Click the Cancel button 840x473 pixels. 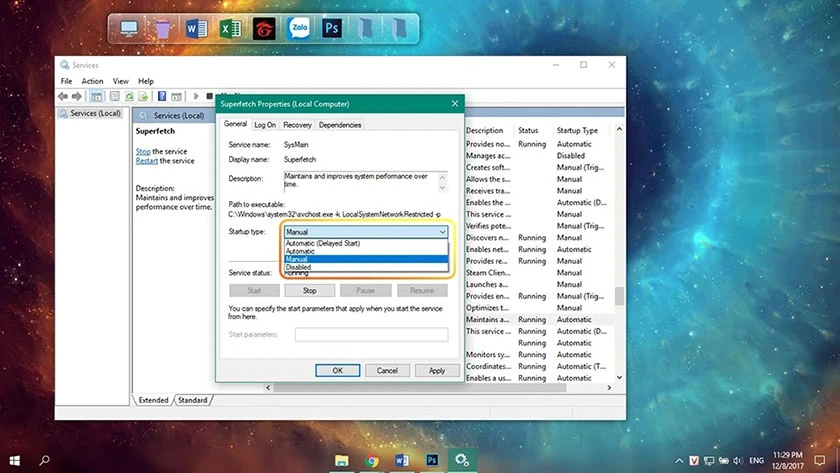tap(387, 370)
